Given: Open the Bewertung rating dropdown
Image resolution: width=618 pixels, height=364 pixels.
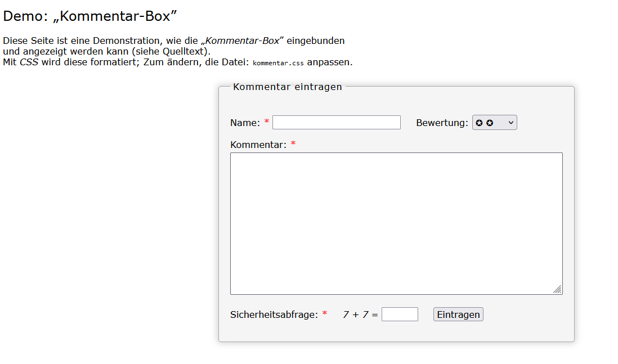Looking at the screenshot, I should 494,123.
